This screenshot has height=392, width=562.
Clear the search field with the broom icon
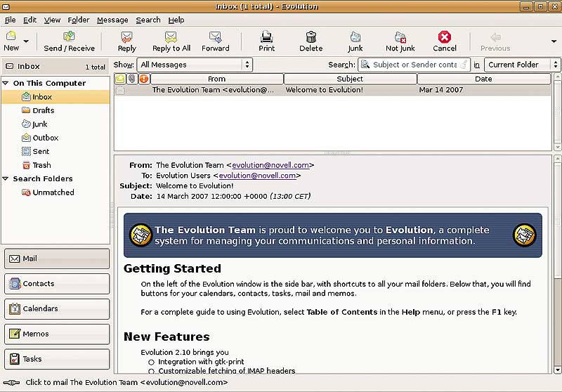coord(464,65)
